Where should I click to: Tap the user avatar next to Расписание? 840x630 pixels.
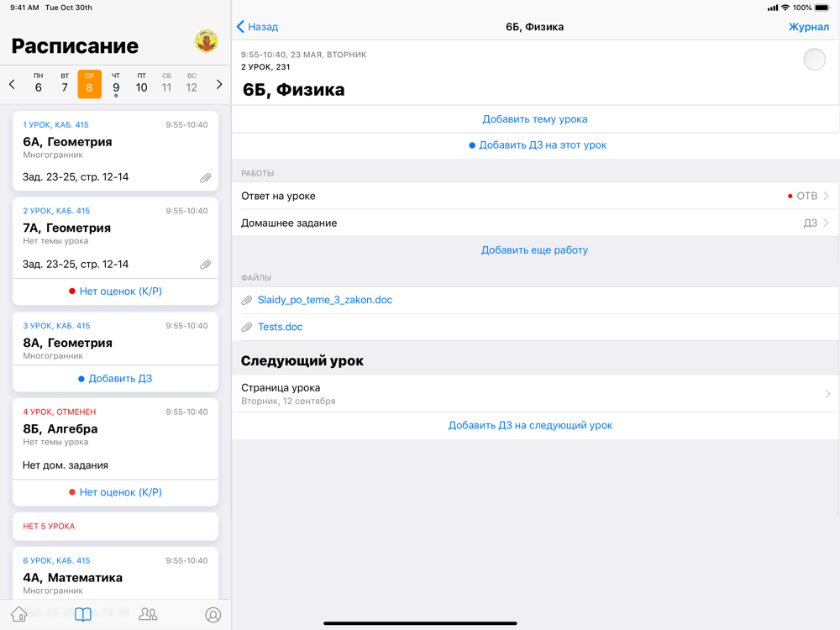tap(207, 41)
